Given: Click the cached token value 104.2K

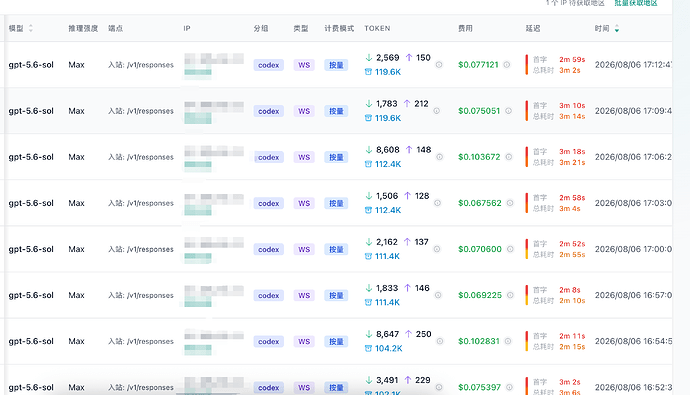Looking at the screenshot, I should [x=389, y=348].
